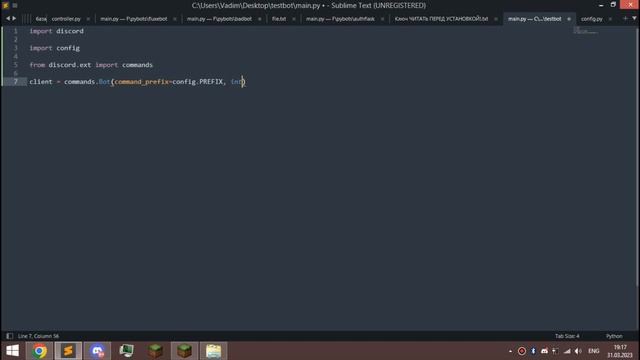640x360 pixels.
Task: Close the main.py authflask tab
Action: tap(382, 19)
